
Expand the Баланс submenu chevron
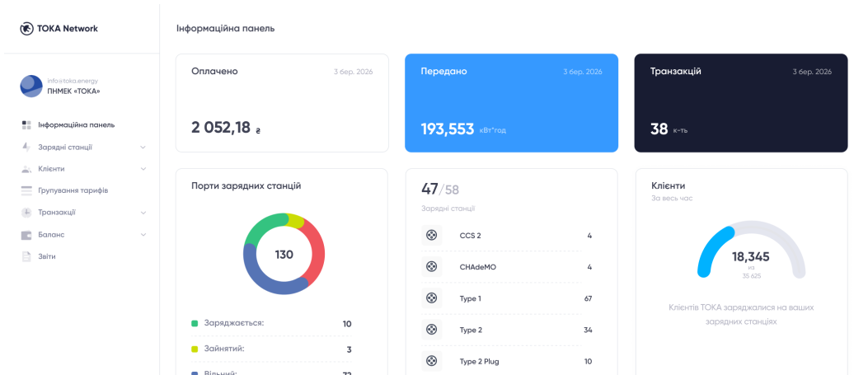(x=143, y=235)
